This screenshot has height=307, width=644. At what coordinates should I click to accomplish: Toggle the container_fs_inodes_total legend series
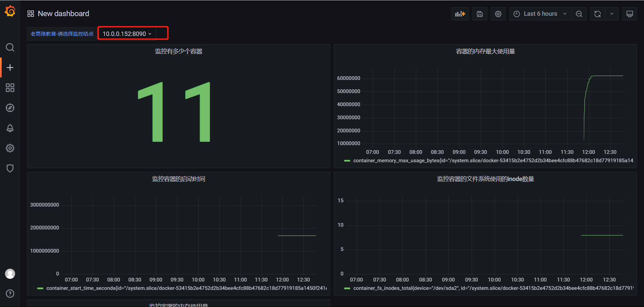[x=493, y=288]
